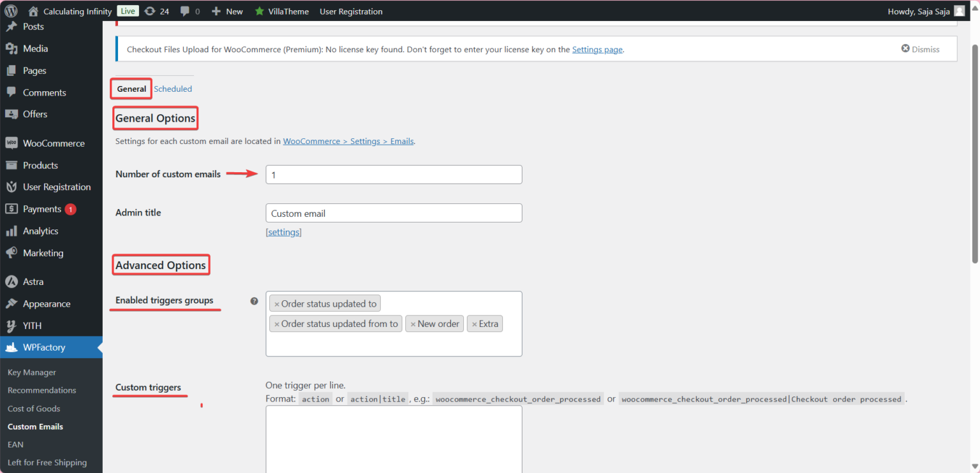The height and width of the screenshot is (473, 980).
Task: Open the Enabled triggers groups select box
Action: [394, 344]
